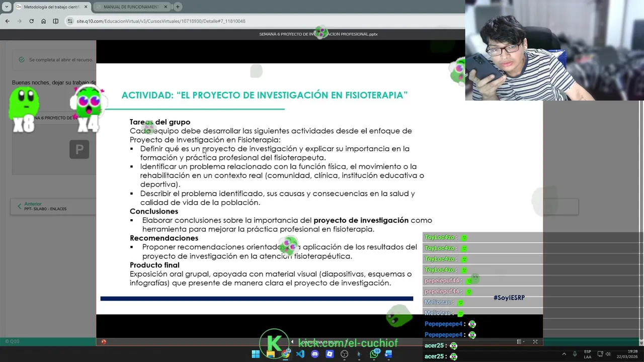Show hidden system tray icons
This screenshot has height=362, width=644.
coord(564,354)
